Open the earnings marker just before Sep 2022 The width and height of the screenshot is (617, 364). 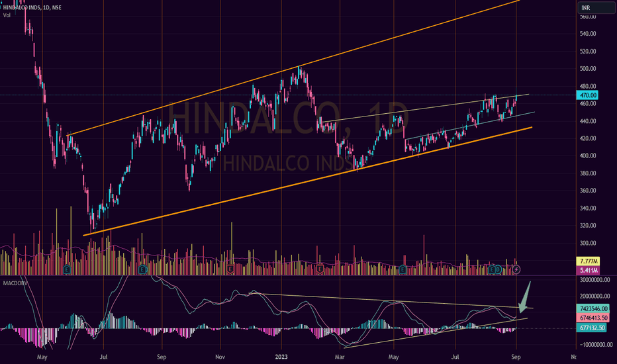point(142,269)
